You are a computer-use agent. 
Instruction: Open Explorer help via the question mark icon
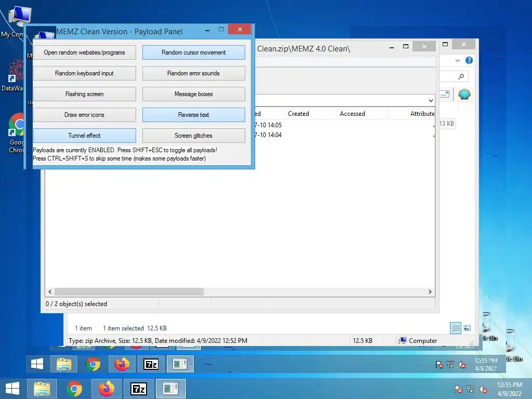coord(469,60)
